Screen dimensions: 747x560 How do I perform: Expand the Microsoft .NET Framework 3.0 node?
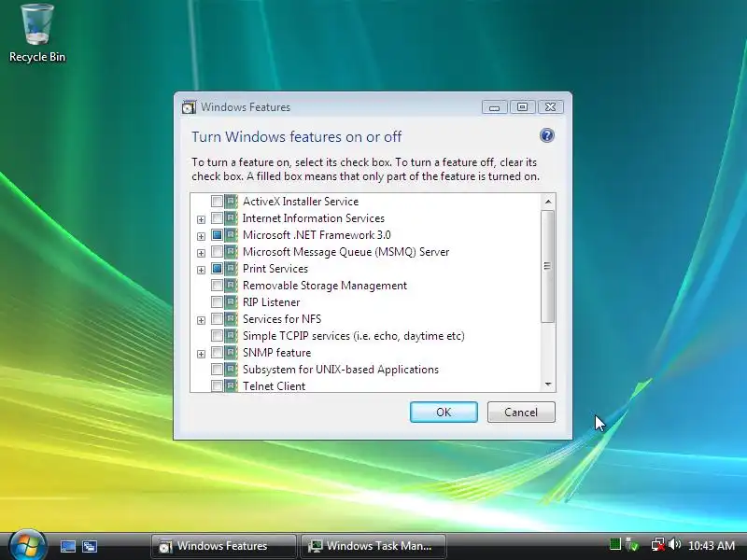click(201, 236)
